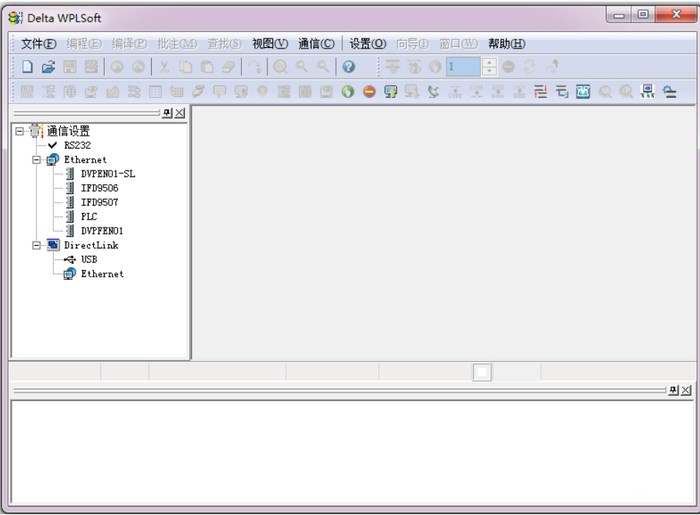Image resolution: width=700 pixels, height=515 pixels.
Task: Click the white square in the status bar
Action: point(482,372)
